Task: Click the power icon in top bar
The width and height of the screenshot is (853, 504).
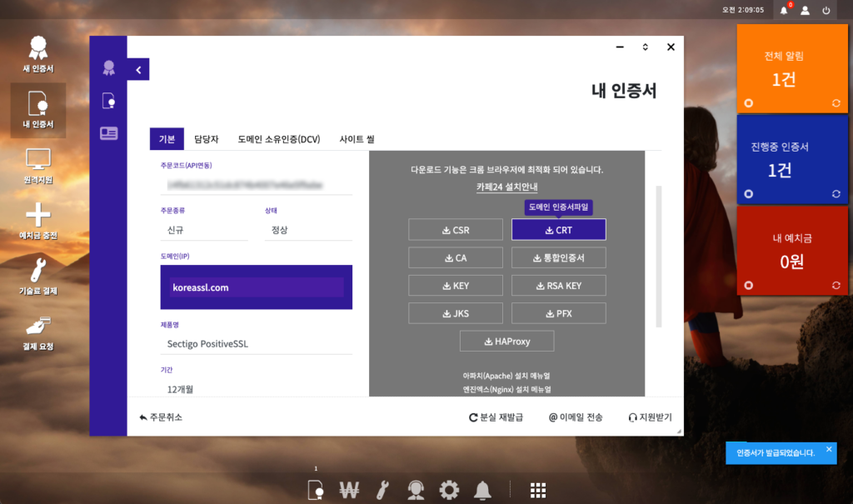Action: (x=826, y=10)
